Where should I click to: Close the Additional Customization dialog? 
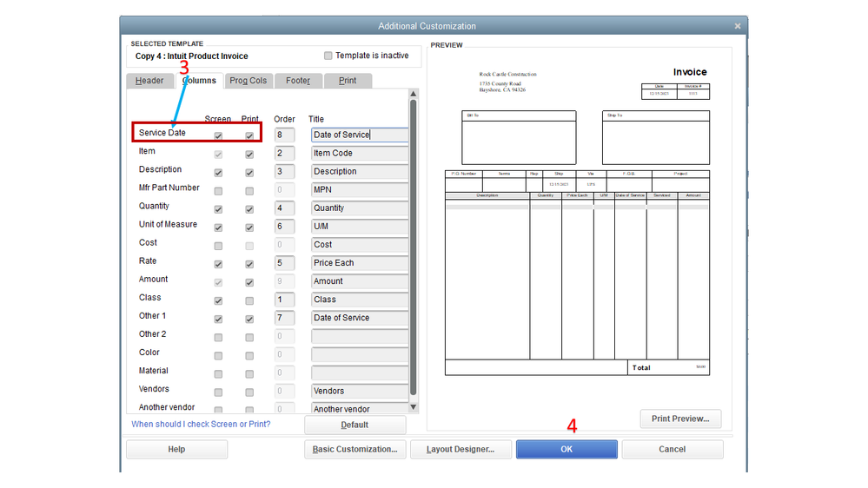[x=738, y=26]
